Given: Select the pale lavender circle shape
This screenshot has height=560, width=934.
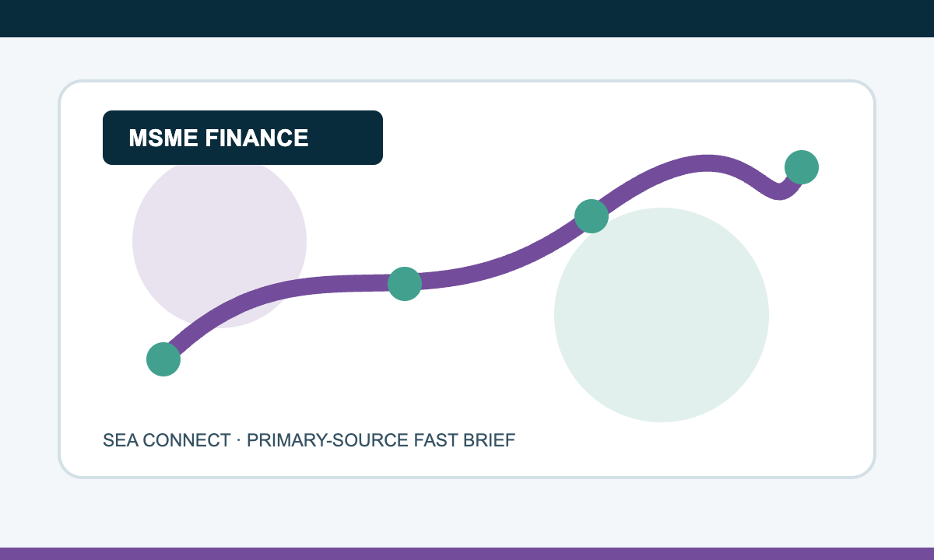Looking at the screenshot, I should pyautogui.click(x=219, y=241).
